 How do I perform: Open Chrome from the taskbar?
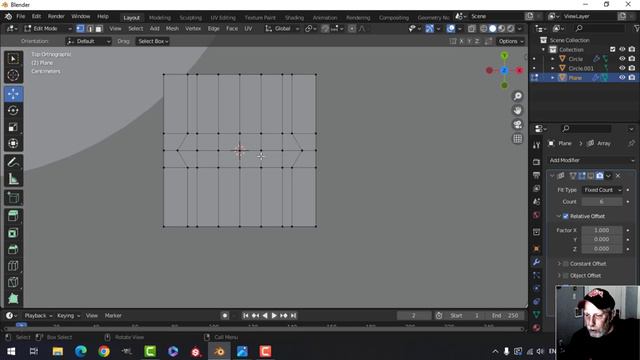point(104,351)
